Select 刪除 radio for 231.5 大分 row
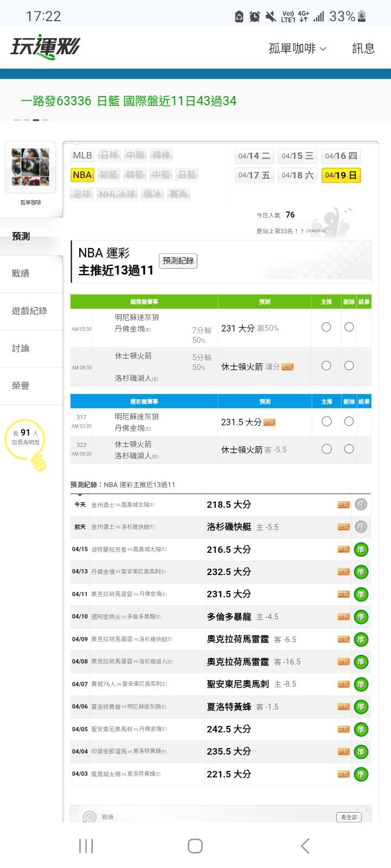This screenshot has width=391, height=868. click(x=349, y=422)
